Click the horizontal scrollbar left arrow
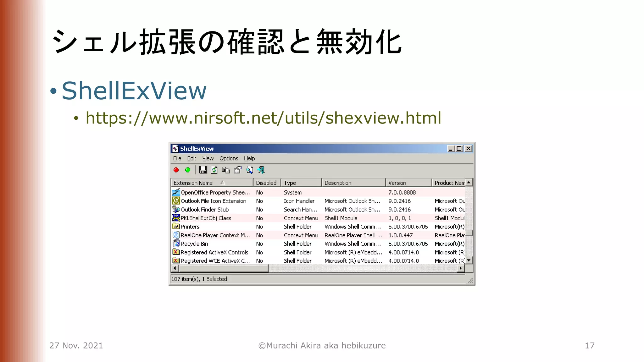The height and width of the screenshot is (362, 644). pos(175,268)
